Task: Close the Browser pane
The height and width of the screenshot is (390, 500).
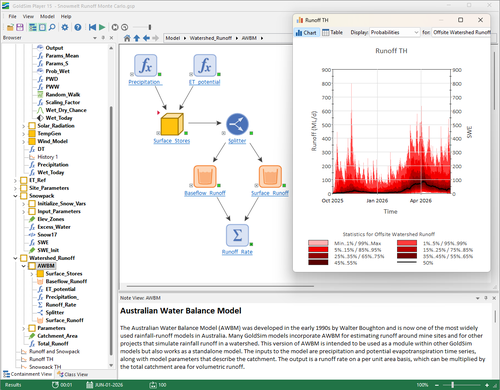Action: (x=111, y=38)
